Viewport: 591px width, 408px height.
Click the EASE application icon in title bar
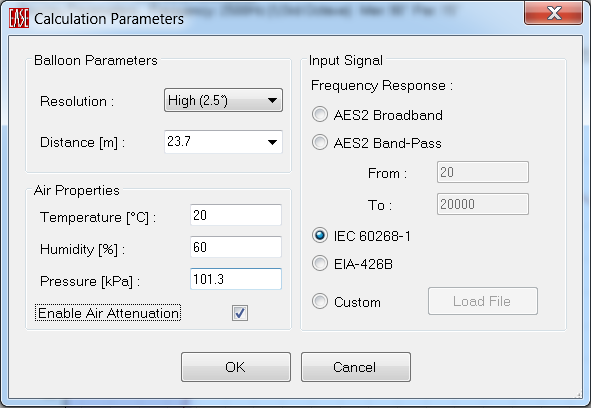[x=19, y=18]
